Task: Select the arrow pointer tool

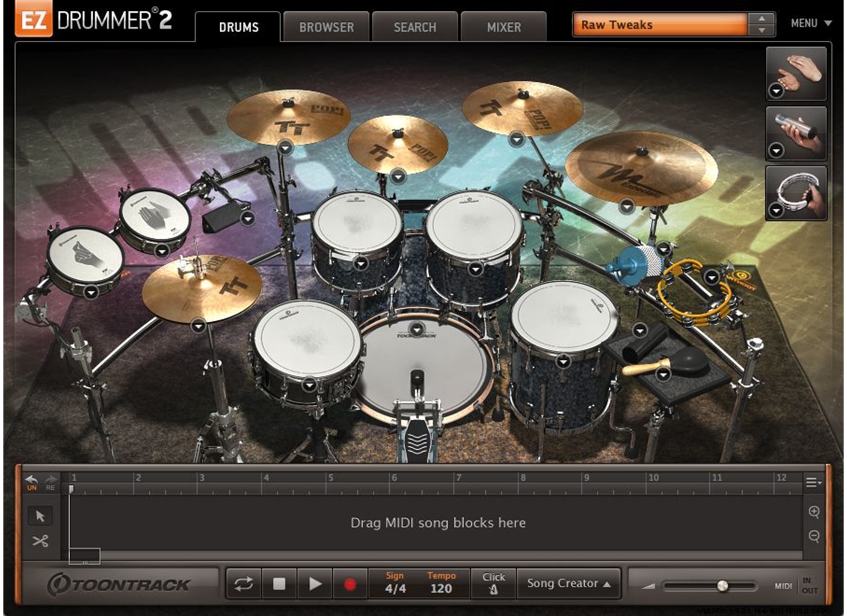Action: (40, 516)
